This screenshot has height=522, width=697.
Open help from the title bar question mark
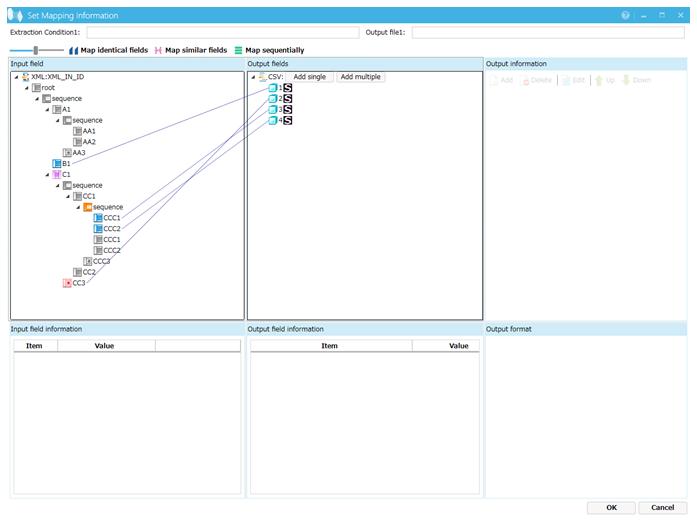click(626, 15)
